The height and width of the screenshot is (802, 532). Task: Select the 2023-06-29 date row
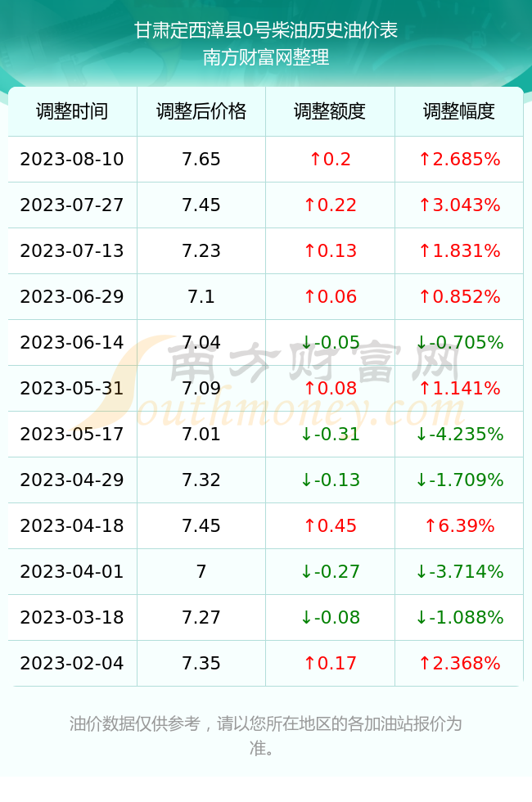pos(265,296)
